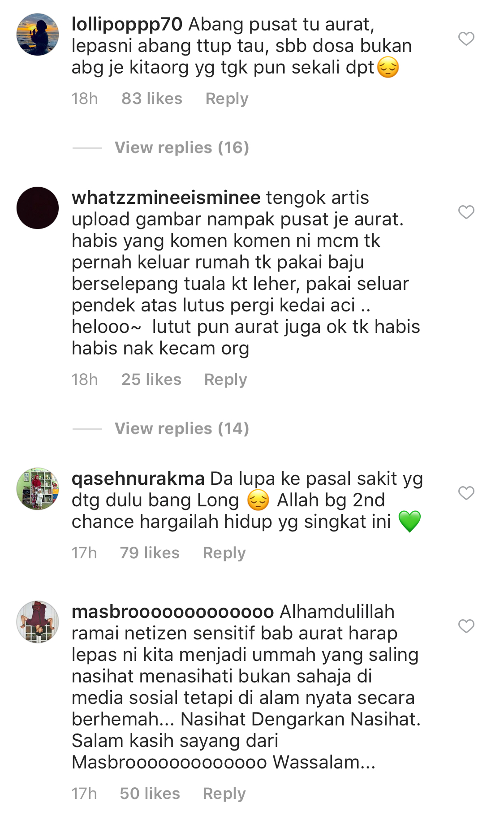The image size is (504, 820).
Task: Like qasehnurakma's comment using the heart
Action: tap(466, 493)
